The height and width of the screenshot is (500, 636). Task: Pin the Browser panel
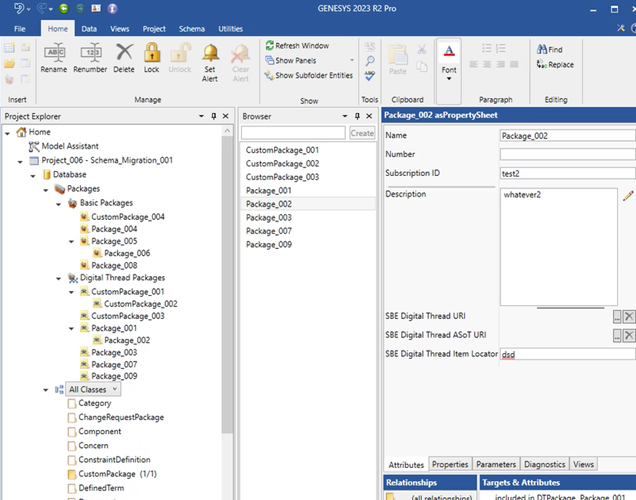[x=358, y=117]
